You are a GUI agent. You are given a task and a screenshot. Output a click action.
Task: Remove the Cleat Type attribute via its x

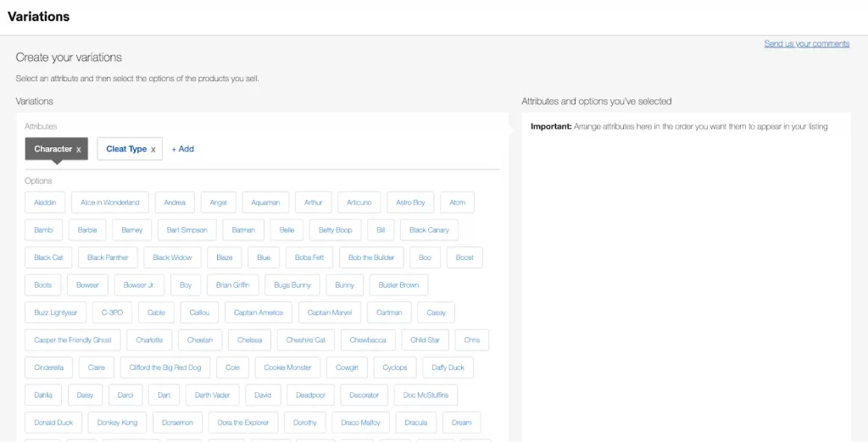pyautogui.click(x=153, y=149)
